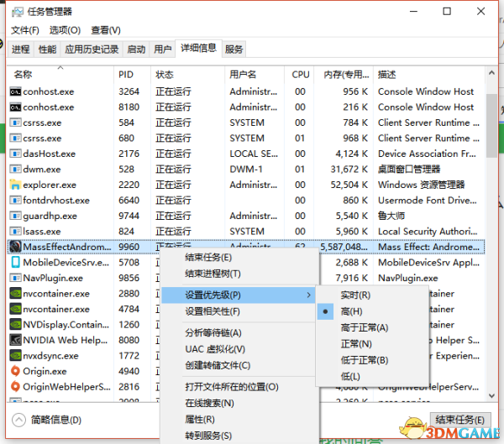504x444 pixels.
Task: Click the conhost.exe icon, PID 8180
Action: (15, 107)
